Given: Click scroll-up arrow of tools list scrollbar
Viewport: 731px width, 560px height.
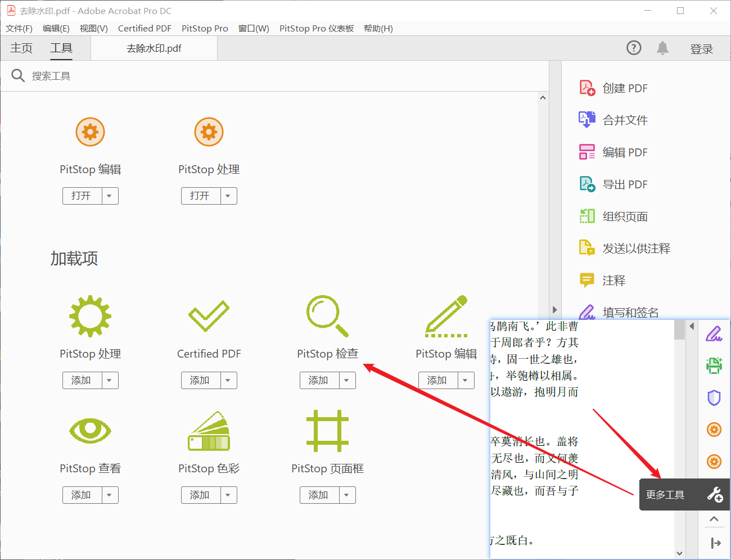Looking at the screenshot, I should click(x=543, y=98).
